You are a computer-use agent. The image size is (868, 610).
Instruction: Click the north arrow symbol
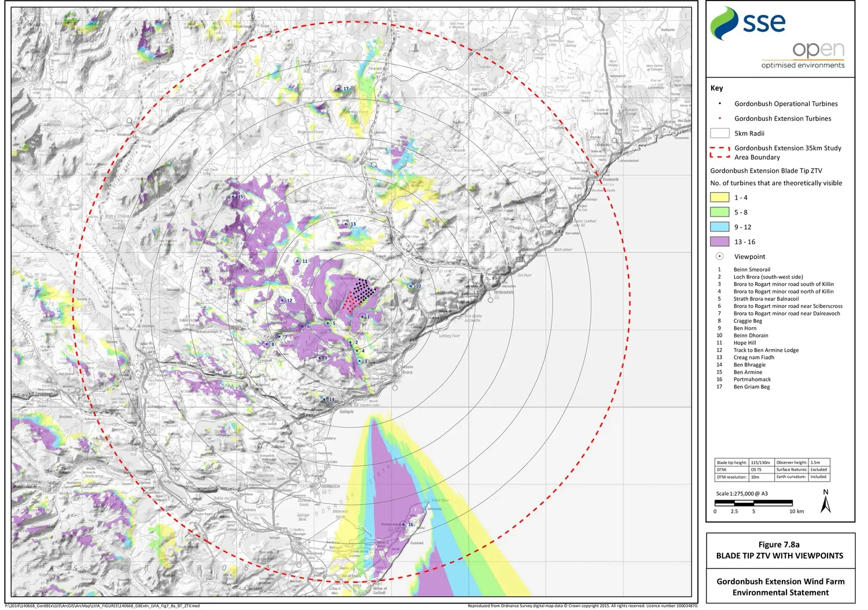[x=826, y=501]
